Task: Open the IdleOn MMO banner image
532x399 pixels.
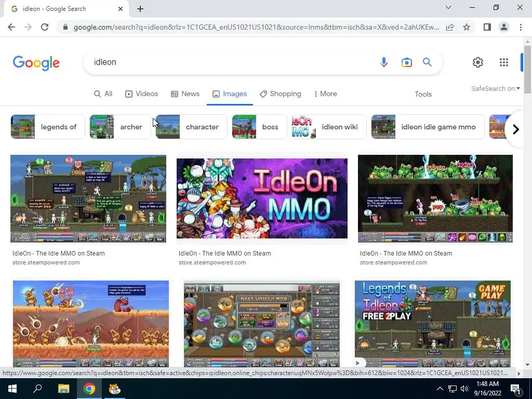Action: 262,198
